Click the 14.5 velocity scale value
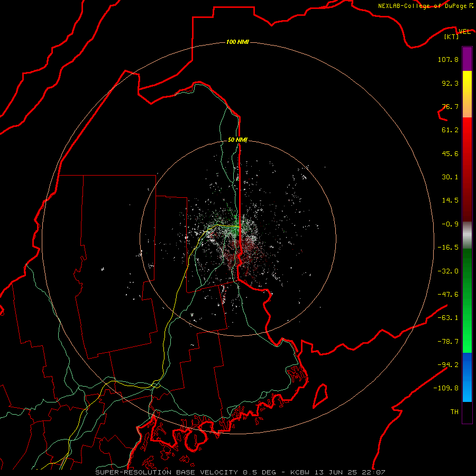Viewport: 476px width, 476px height. tap(450, 200)
